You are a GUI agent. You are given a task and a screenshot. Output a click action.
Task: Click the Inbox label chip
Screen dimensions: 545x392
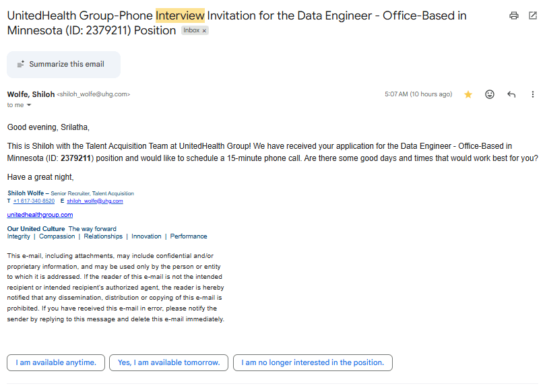(x=195, y=30)
